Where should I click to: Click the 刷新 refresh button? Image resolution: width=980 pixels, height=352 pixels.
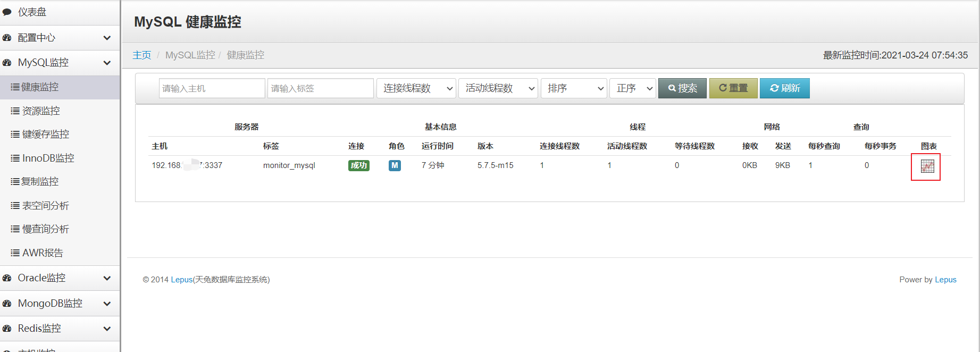click(785, 88)
